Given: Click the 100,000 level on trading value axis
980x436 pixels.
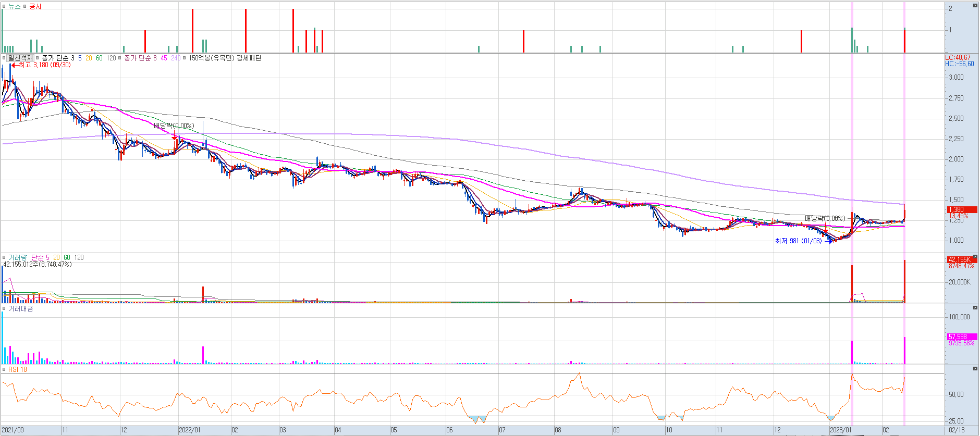Looking at the screenshot, I should 959,317.
